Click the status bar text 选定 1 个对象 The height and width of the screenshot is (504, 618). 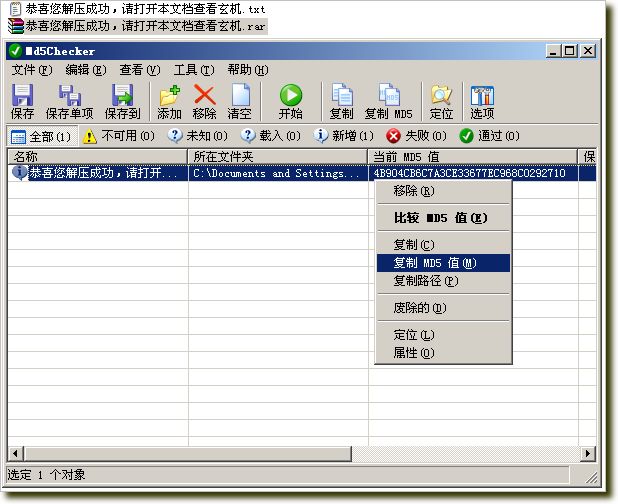coord(46,475)
